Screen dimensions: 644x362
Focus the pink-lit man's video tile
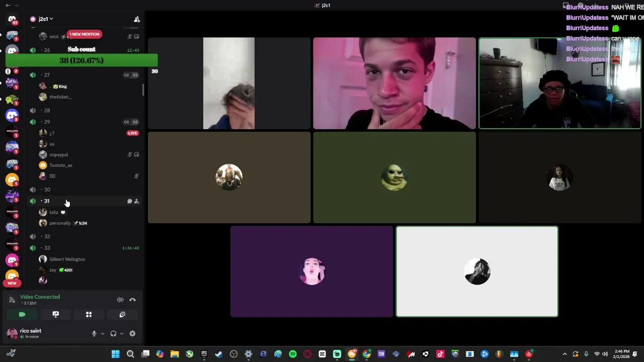[394, 83]
